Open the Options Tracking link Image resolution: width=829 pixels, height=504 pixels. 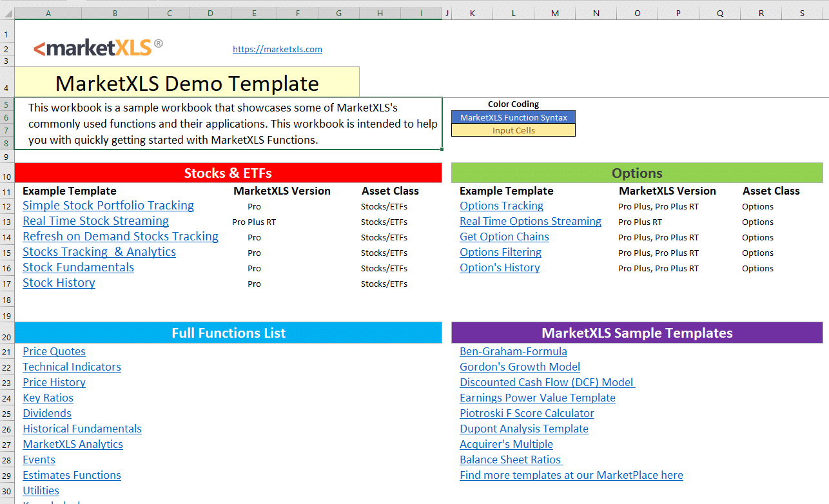[x=502, y=206]
